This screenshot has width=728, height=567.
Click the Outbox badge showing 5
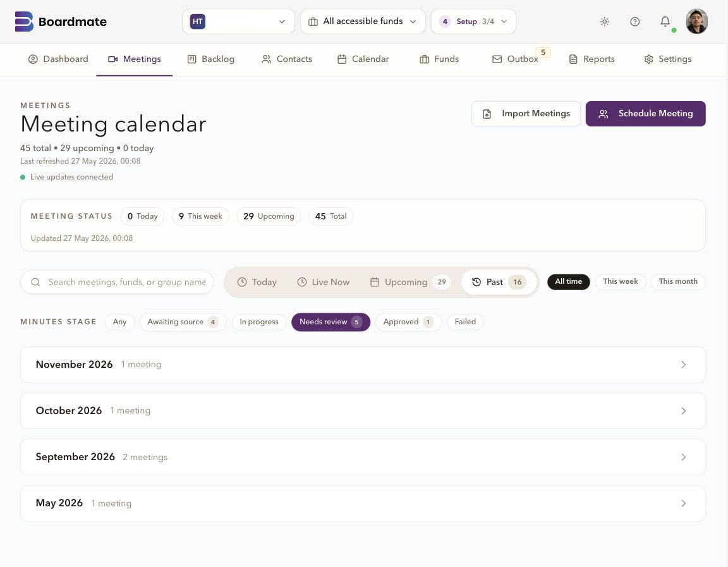(543, 52)
